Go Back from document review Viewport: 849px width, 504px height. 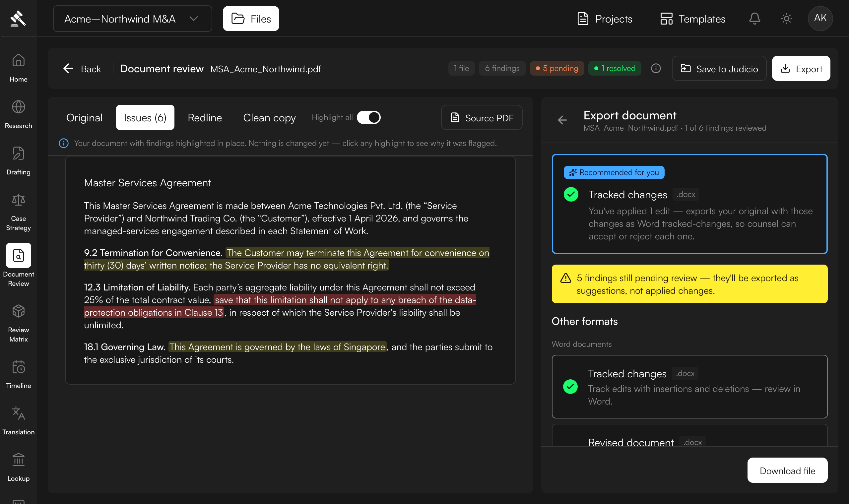pos(82,69)
